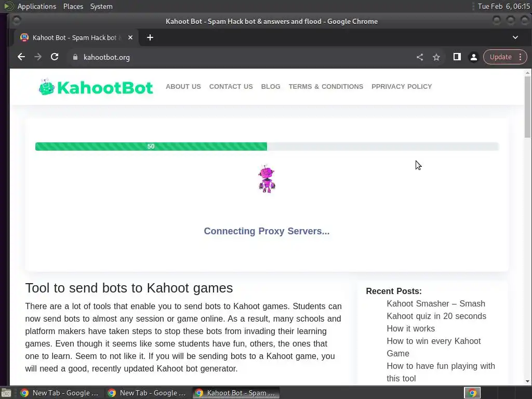This screenshot has width=532, height=399.
Task: Click the Connecting Proxy Servers text
Action: pos(267,231)
